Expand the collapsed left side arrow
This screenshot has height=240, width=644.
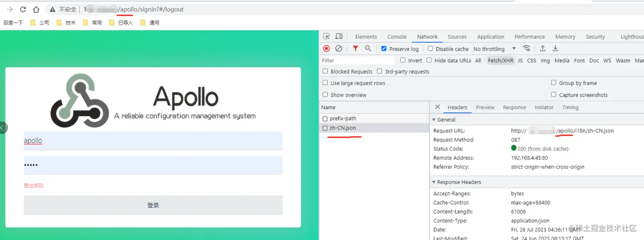(3, 127)
